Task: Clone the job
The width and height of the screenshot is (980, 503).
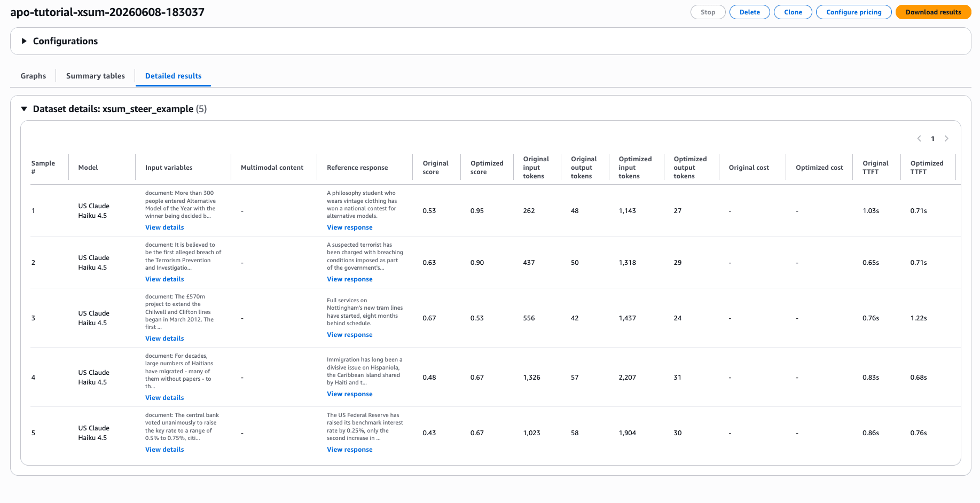Action: pyautogui.click(x=793, y=12)
